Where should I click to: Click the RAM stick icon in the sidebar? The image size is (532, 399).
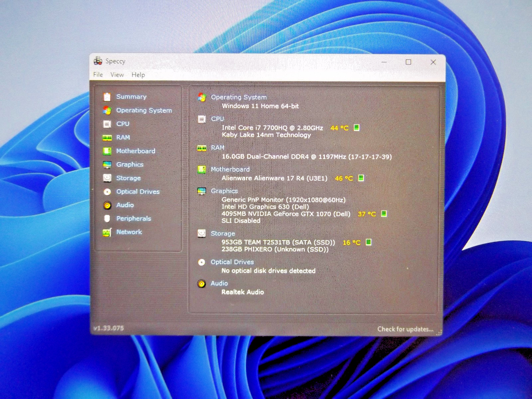(107, 138)
